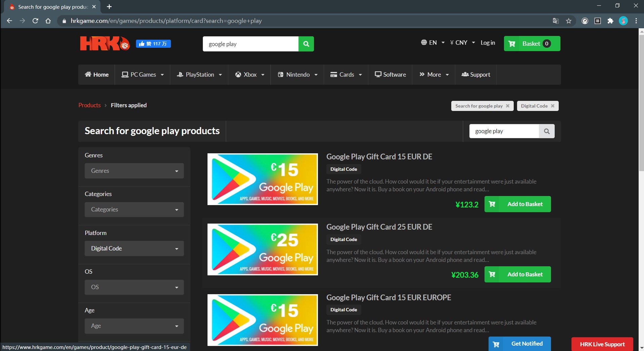Open the Basket with cart icon
Viewport: 644px width, 351px height.
(x=532, y=44)
